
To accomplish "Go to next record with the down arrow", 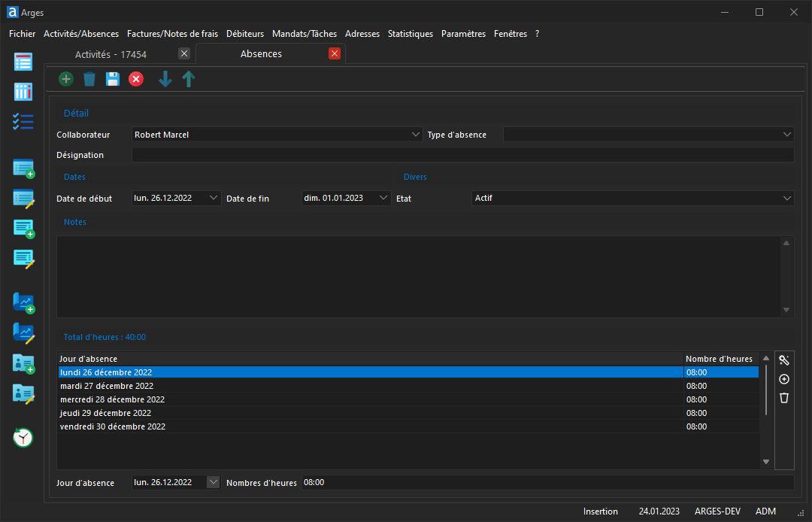I will coord(165,79).
